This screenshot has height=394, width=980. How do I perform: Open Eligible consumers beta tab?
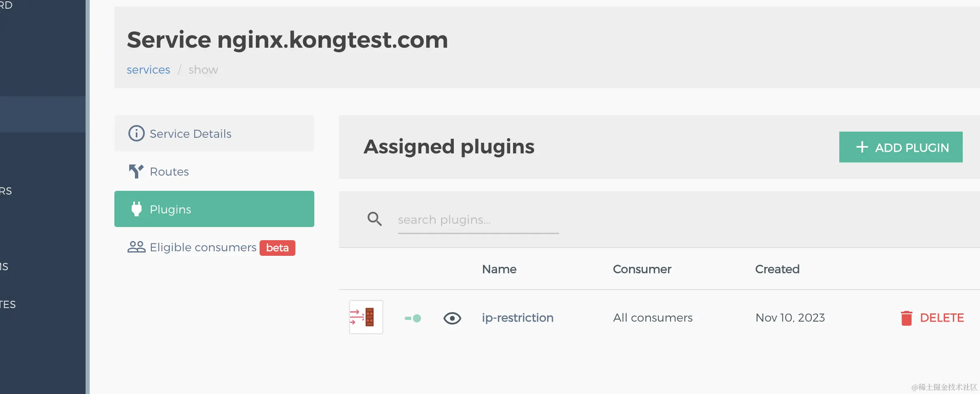click(x=203, y=247)
